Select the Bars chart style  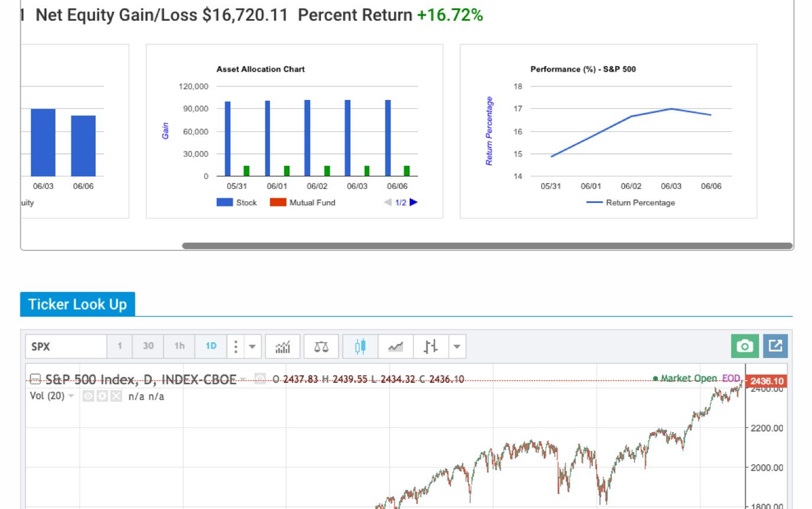tap(431, 347)
